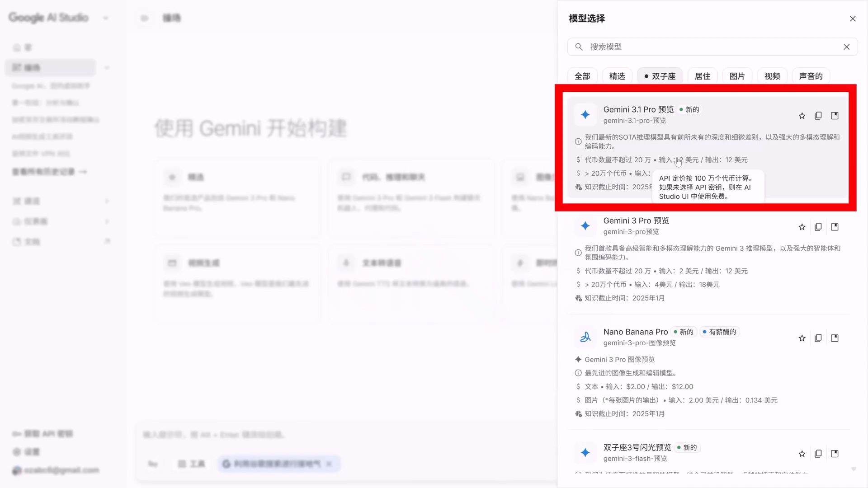The height and width of the screenshot is (488, 868).
Task: Filter models by 居住
Action: point(703,76)
